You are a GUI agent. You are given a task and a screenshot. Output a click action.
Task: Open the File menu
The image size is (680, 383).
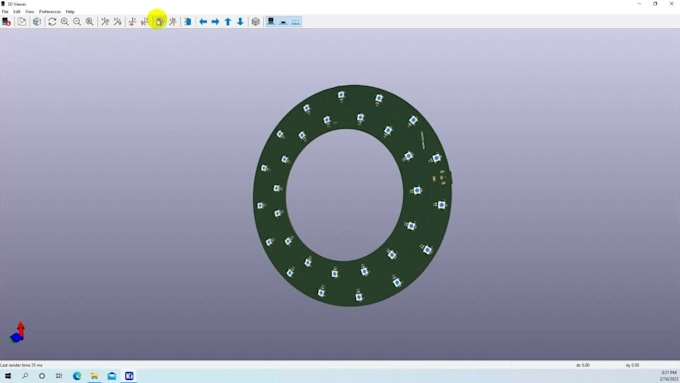tap(5, 12)
